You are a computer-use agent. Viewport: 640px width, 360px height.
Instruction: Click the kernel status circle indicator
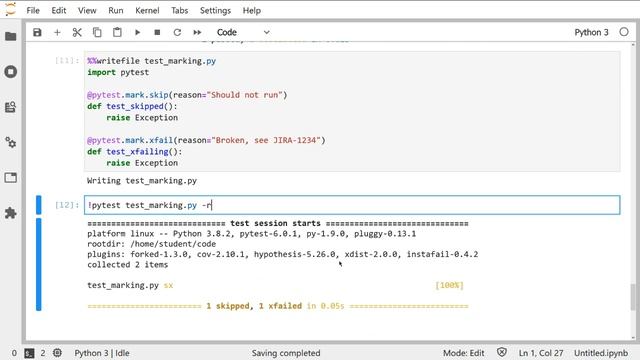624,32
